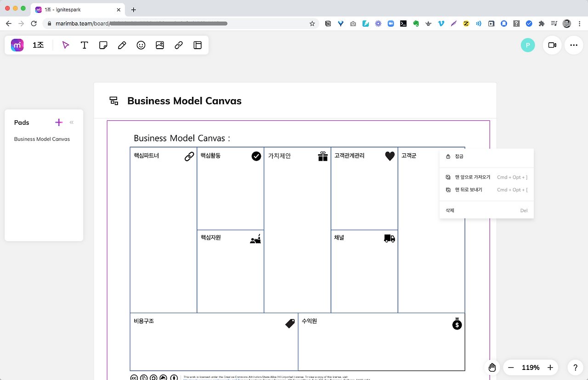The width and height of the screenshot is (588, 380).
Task: Click the 핵심자원 factory workers icon
Action: click(256, 239)
